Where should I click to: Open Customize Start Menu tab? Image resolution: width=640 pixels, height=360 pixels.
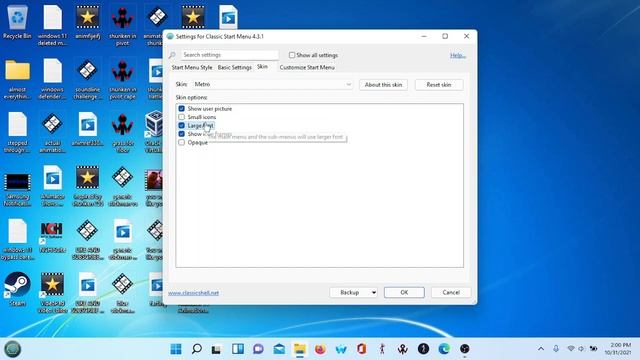click(307, 67)
